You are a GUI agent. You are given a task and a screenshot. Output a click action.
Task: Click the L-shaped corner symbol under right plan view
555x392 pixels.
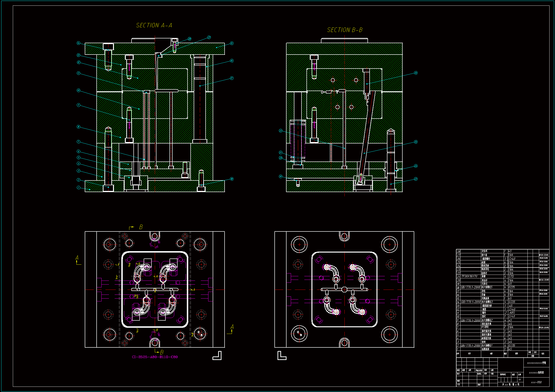click(x=282, y=355)
